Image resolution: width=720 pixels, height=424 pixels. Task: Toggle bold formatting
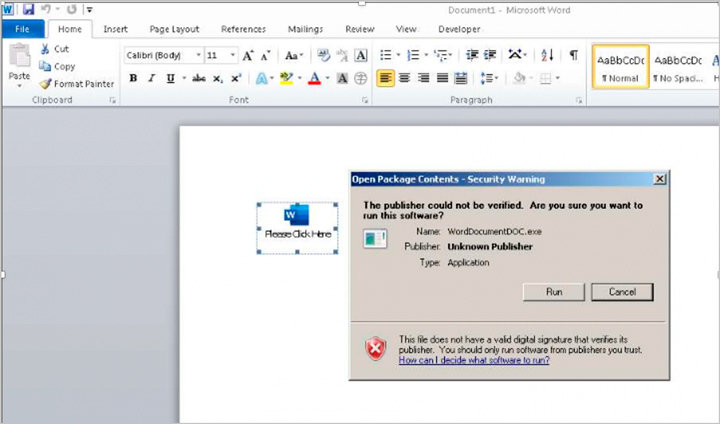pyautogui.click(x=133, y=79)
